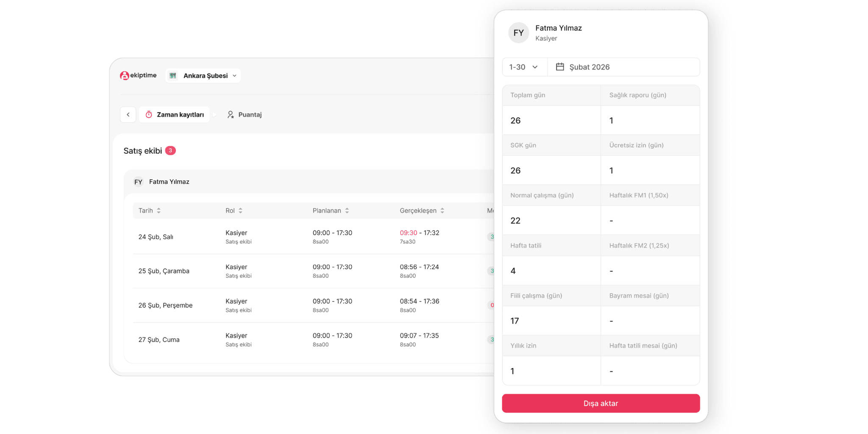Screen dimensions: 868x434
Task: Sort by Planlanan column header
Action: (331, 211)
